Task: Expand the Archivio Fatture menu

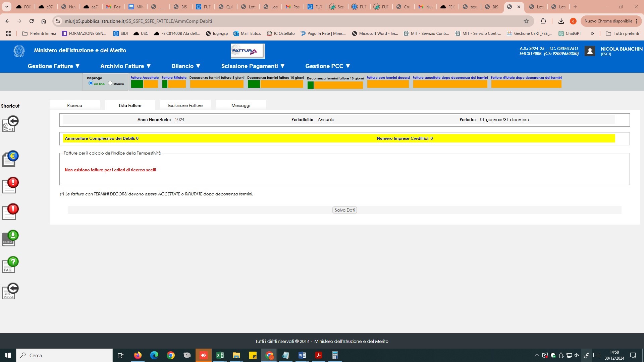Action: click(125, 66)
